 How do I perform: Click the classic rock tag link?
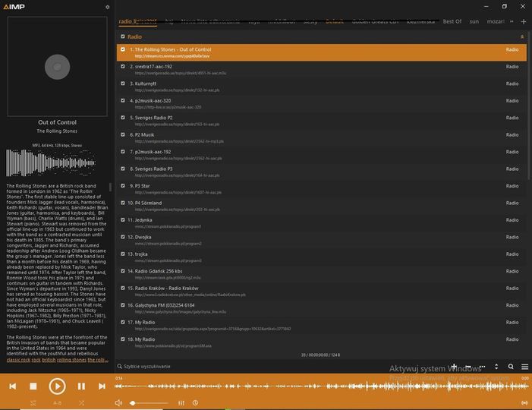coord(18,360)
